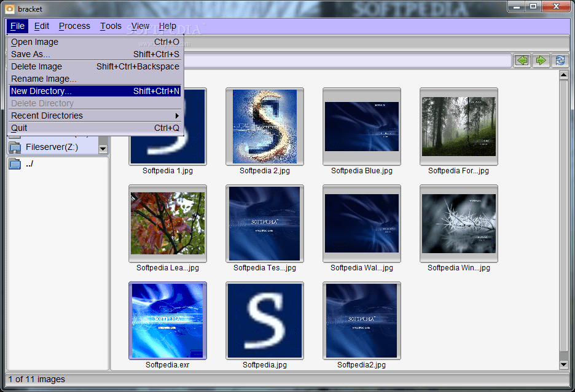Click the drive list down arrow

(103, 148)
